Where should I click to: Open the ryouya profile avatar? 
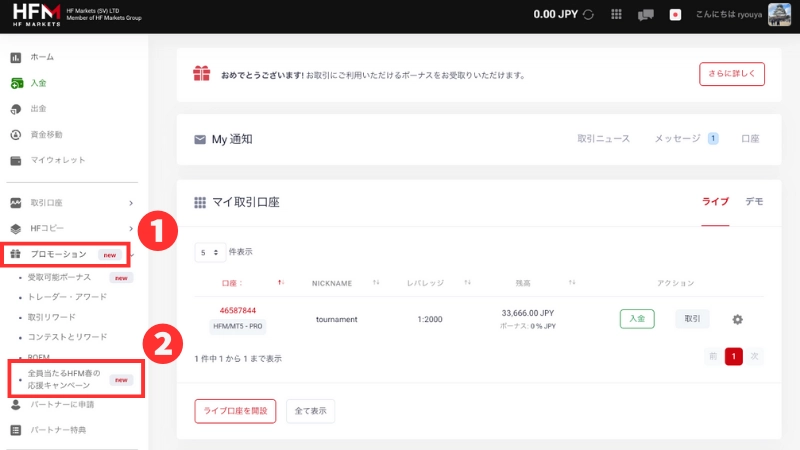point(779,14)
